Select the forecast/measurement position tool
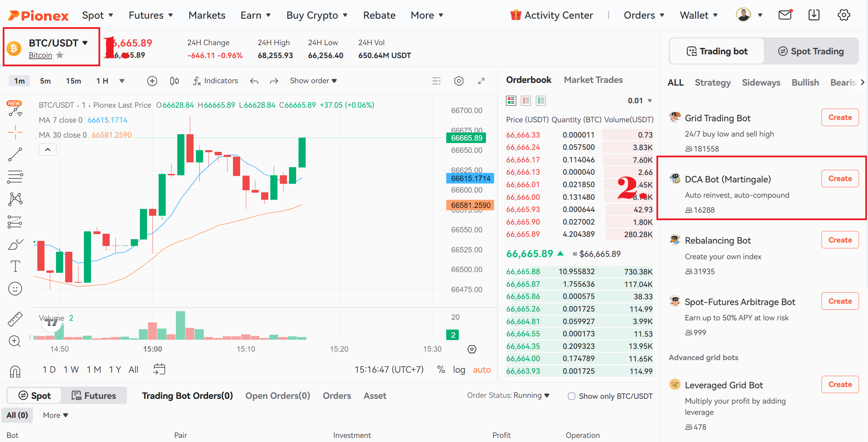 (15, 222)
